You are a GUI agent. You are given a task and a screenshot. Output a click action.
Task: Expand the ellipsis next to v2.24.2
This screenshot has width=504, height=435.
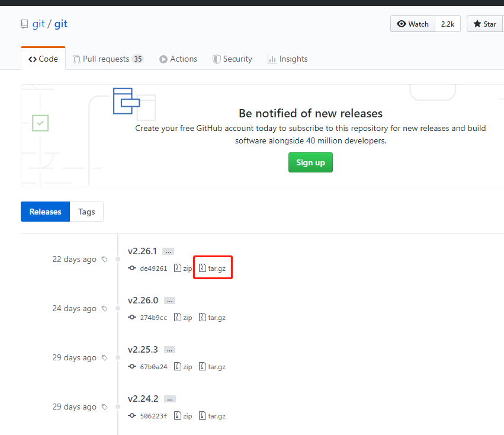170,399
